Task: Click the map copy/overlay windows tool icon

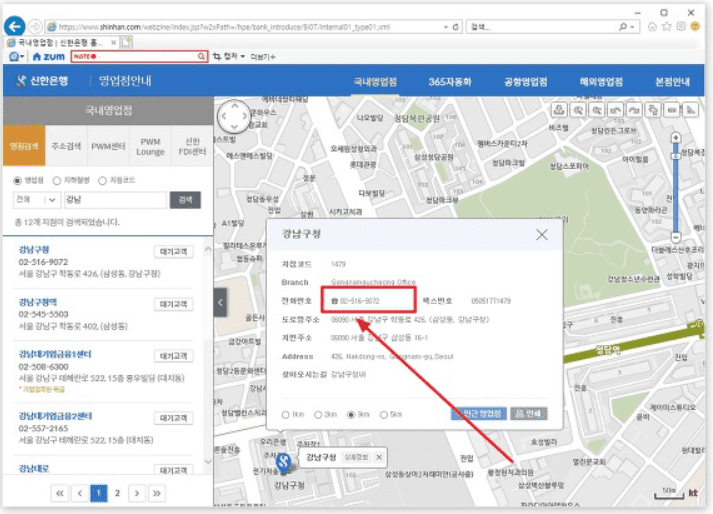Action: 653,110
